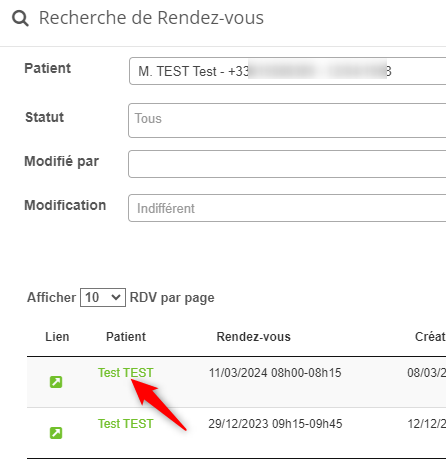This screenshot has width=446, height=461.
Task: Select the 11/03/2024 08h00-08h15 appointment cell
Action: click(x=275, y=373)
